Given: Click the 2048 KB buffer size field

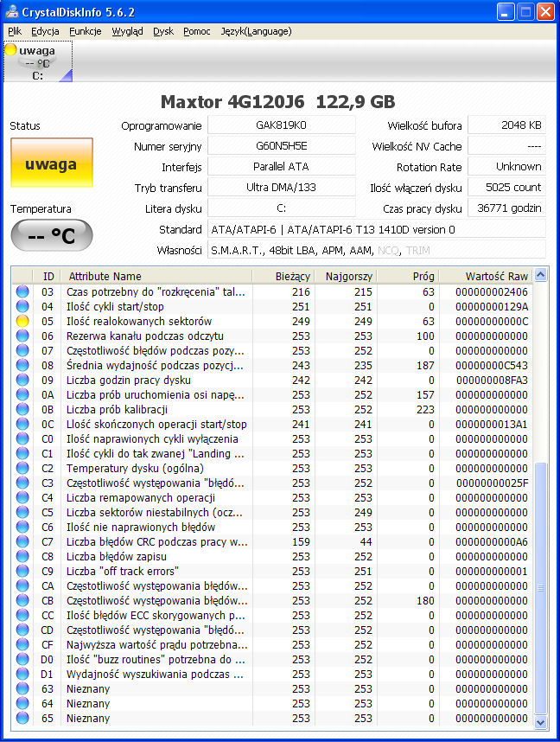Looking at the screenshot, I should 506,125.
